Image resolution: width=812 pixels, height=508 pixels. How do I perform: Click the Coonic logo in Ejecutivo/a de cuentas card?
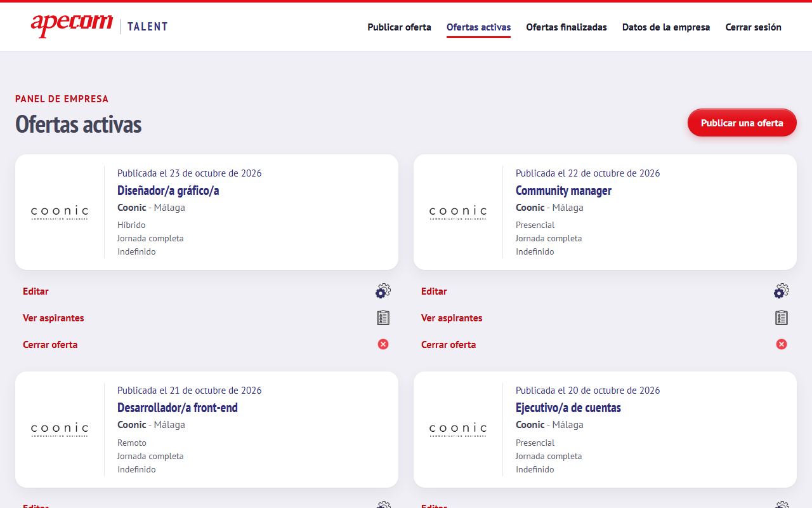458,430
